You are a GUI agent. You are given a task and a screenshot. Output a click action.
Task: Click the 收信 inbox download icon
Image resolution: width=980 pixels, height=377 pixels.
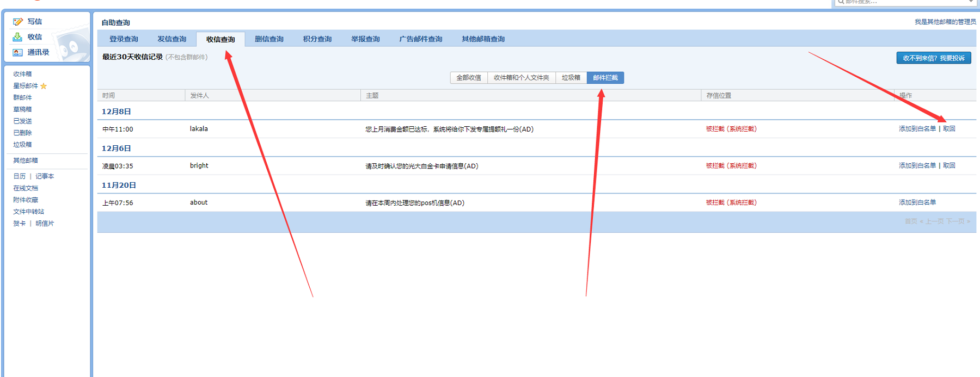[x=17, y=37]
